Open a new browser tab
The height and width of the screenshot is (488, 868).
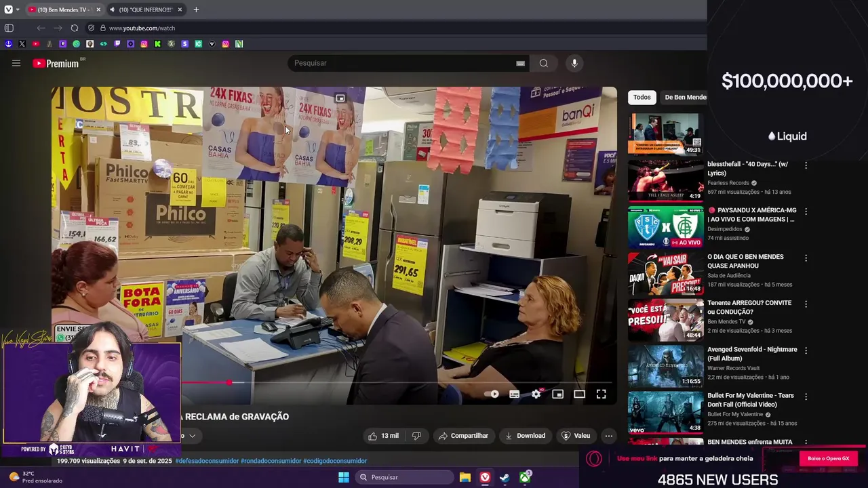tap(196, 9)
